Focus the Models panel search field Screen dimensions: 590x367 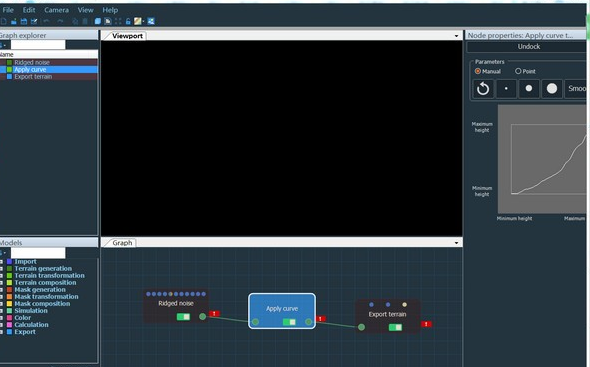point(38,253)
